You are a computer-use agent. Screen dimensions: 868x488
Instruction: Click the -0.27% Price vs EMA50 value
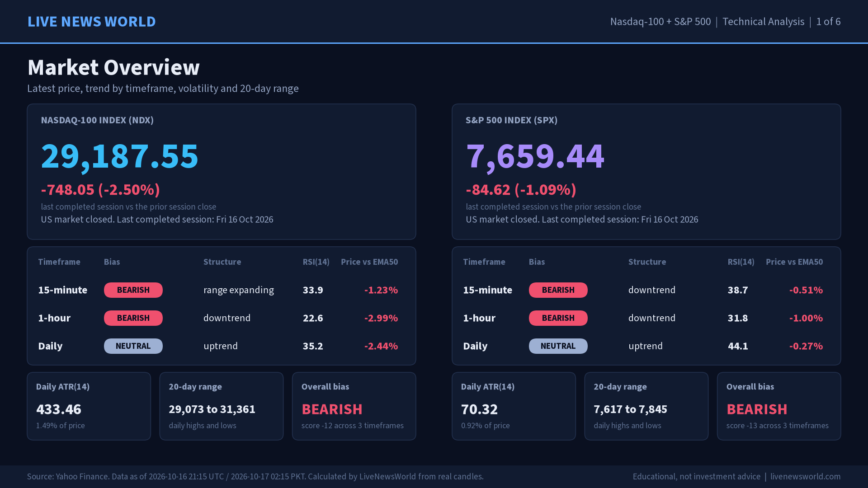[x=806, y=346]
